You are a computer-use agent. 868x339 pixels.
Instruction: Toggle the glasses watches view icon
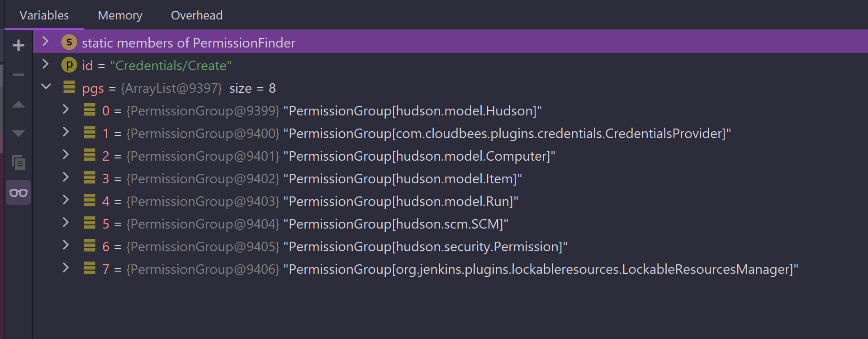click(18, 192)
